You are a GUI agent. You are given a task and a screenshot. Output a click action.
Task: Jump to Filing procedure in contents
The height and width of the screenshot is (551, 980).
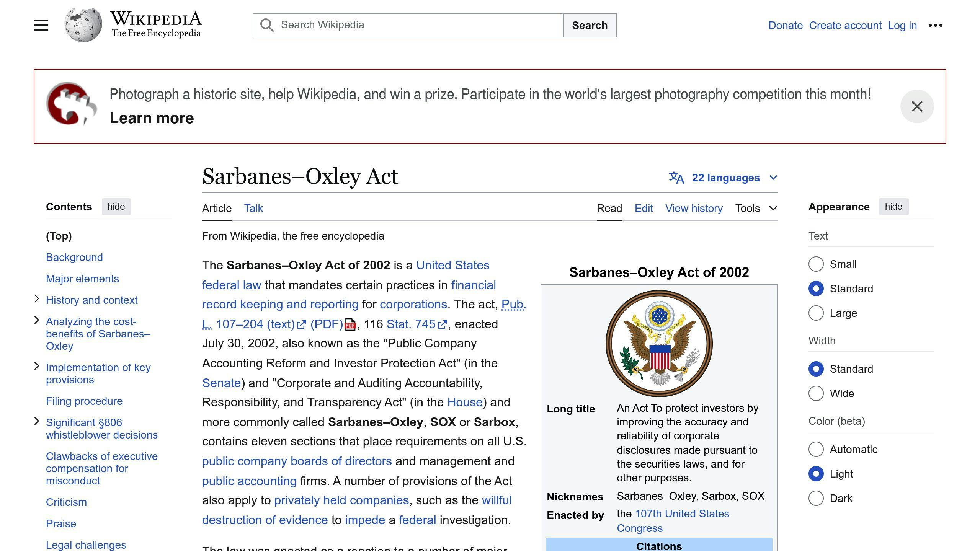point(84,401)
